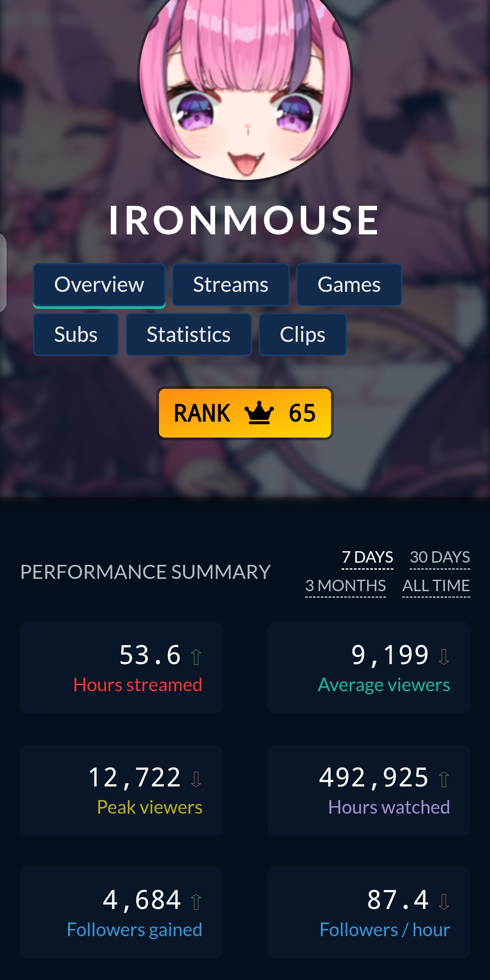Open the Streams tab
The height and width of the screenshot is (980, 490).
click(231, 284)
